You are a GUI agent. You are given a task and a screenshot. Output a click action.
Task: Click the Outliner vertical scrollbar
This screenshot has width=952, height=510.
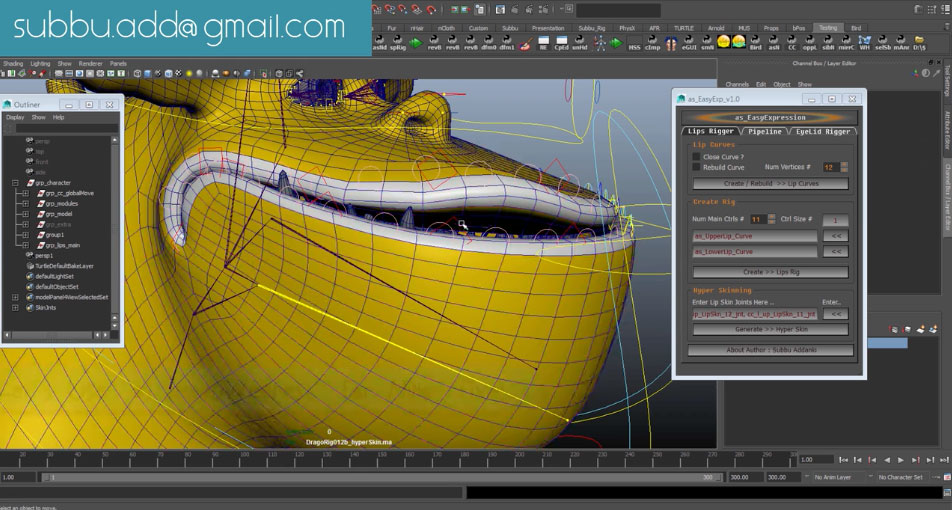click(115, 230)
